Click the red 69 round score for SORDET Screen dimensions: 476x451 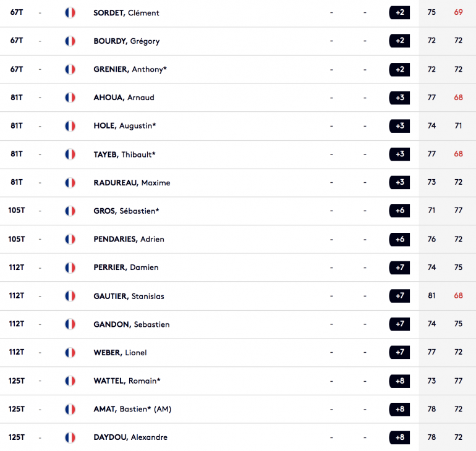[x=459, y=12]
